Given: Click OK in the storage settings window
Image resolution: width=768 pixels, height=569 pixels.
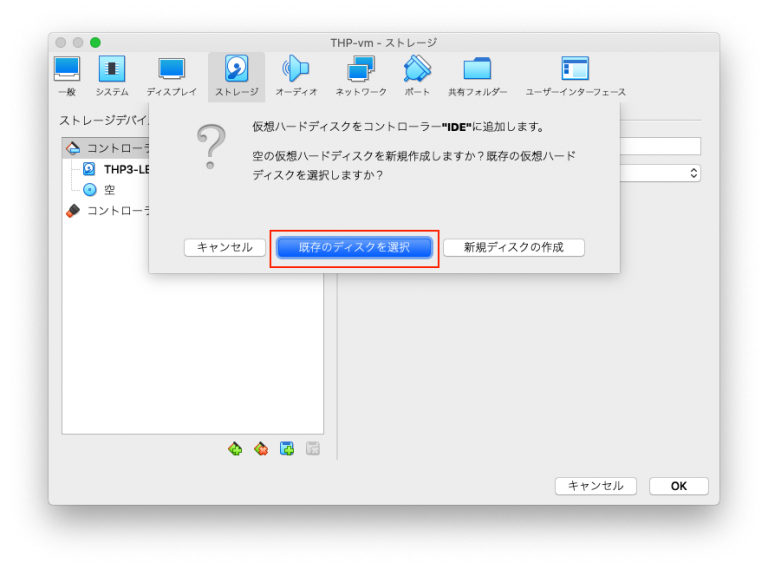Looking at the screenshot, I should [678, 486].
